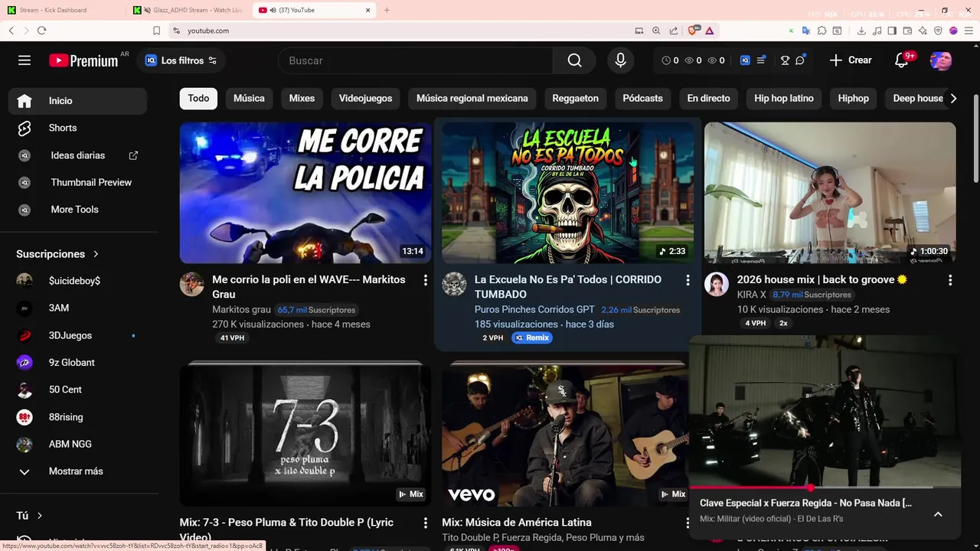Image resolution: width=980 pixels, height=551 pixels.
Task: Open the Shorts sidebar item
Action: [x=77, y=128]
